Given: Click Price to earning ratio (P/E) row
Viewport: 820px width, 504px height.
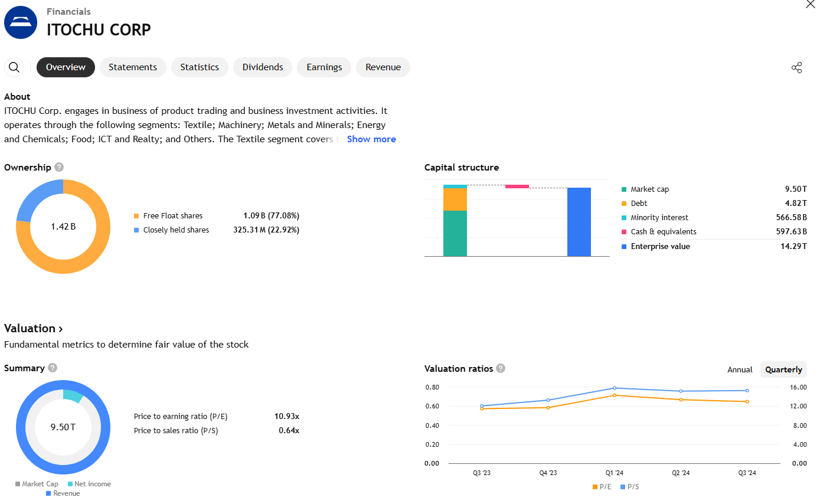Looking at the screenshot, I should 217,417.
